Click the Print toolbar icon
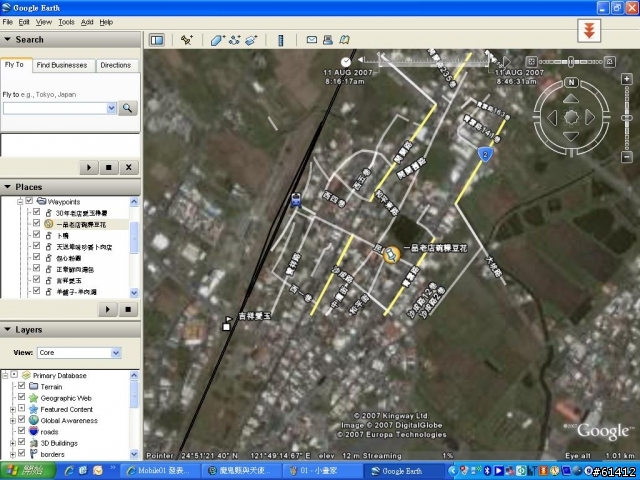This screenshot has width=640, height=480. 328,40
